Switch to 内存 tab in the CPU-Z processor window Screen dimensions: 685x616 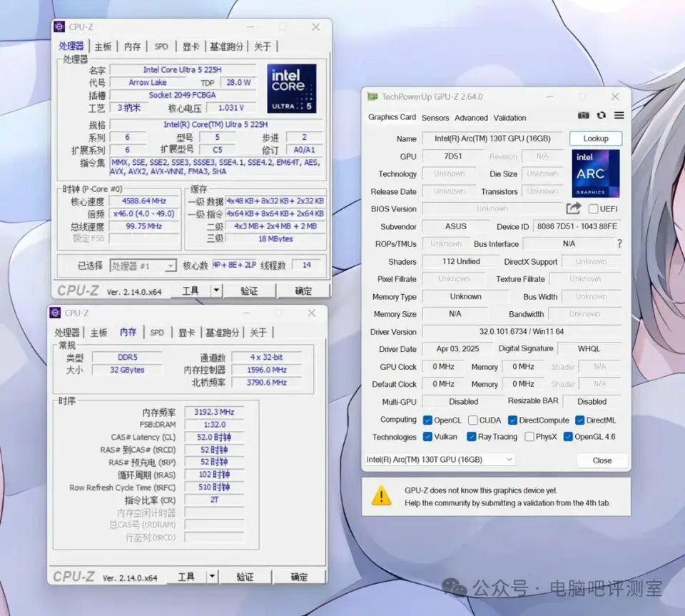(x=132, y=46)
